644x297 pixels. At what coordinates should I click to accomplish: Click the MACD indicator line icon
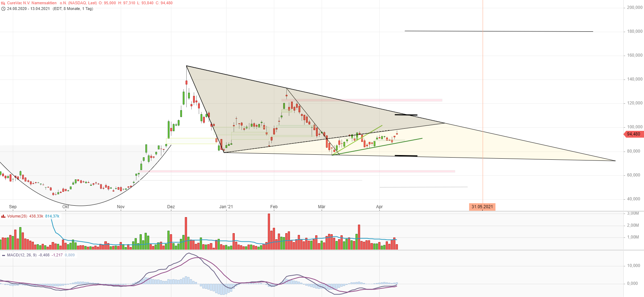pos(3,255)
